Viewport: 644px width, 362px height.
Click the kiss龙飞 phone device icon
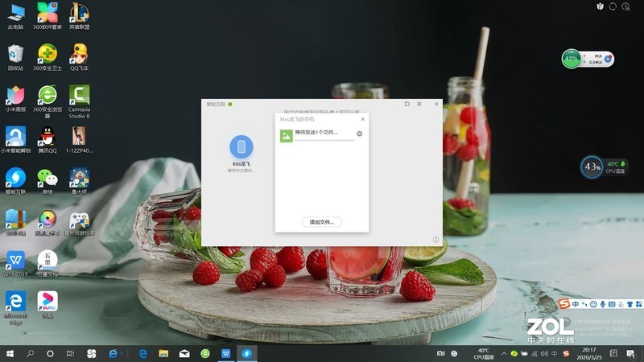[241, 146]
